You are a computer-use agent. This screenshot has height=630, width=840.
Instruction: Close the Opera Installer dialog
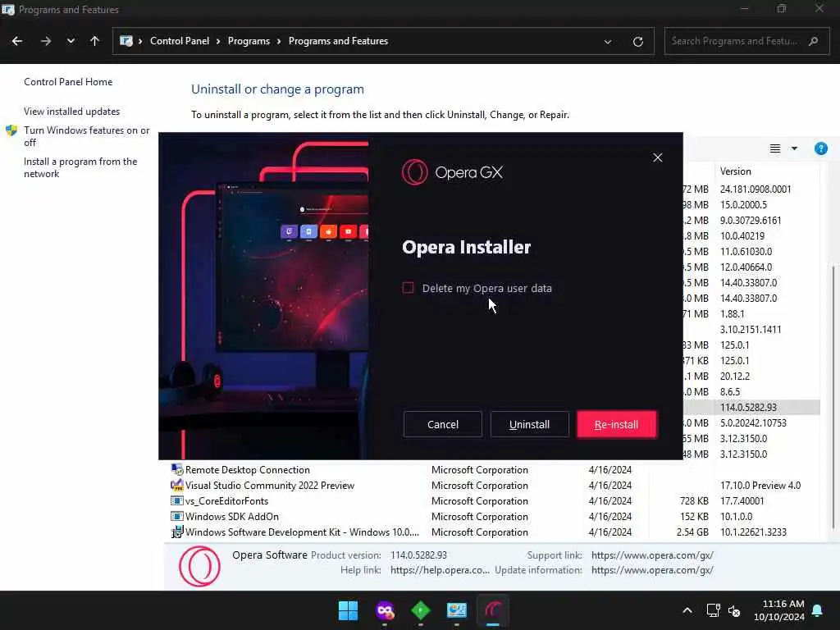[x=658, y=157]
